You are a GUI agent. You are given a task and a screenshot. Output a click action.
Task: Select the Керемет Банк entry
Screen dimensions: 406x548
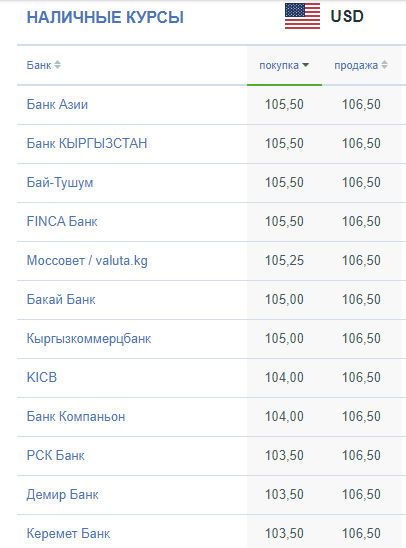point(68,534)
